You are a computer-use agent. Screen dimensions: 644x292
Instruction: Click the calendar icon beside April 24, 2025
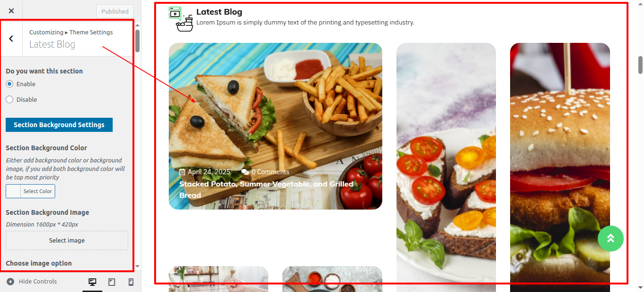(182, 172)
